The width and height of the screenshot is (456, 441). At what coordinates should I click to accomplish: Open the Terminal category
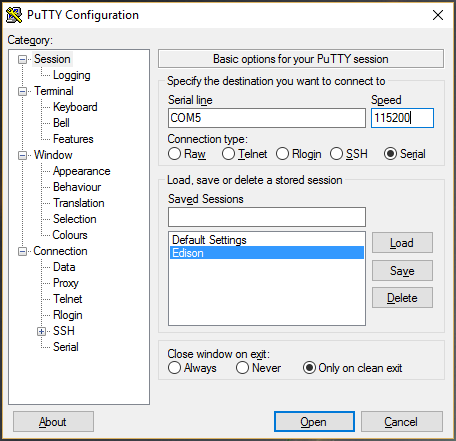[x=54, y=91]
